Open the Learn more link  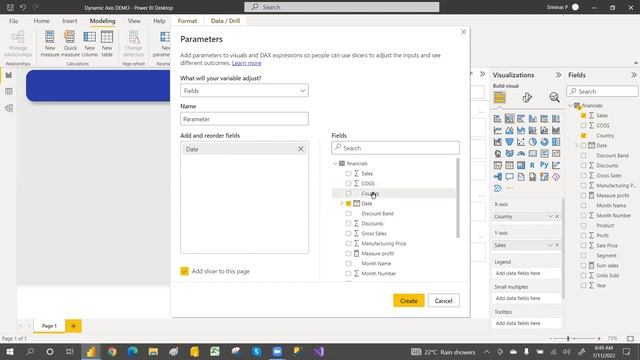coord(247,63)
